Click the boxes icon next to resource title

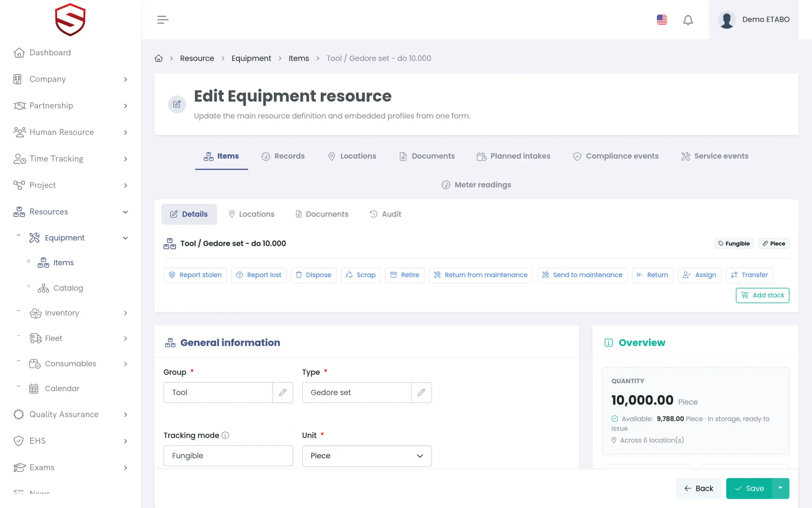click(169, 244)
